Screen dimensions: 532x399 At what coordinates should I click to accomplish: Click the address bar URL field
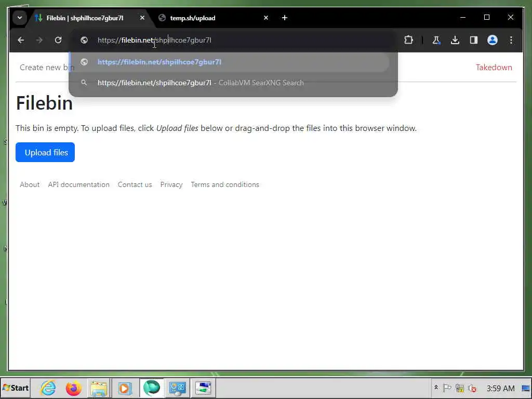pos(234,40)
